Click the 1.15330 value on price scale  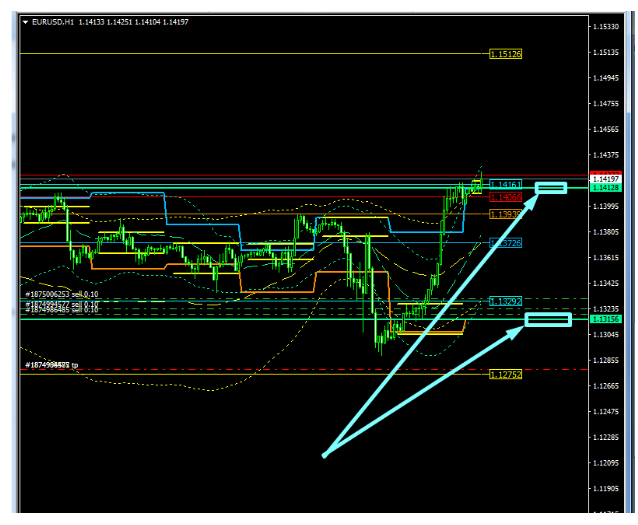606,26
